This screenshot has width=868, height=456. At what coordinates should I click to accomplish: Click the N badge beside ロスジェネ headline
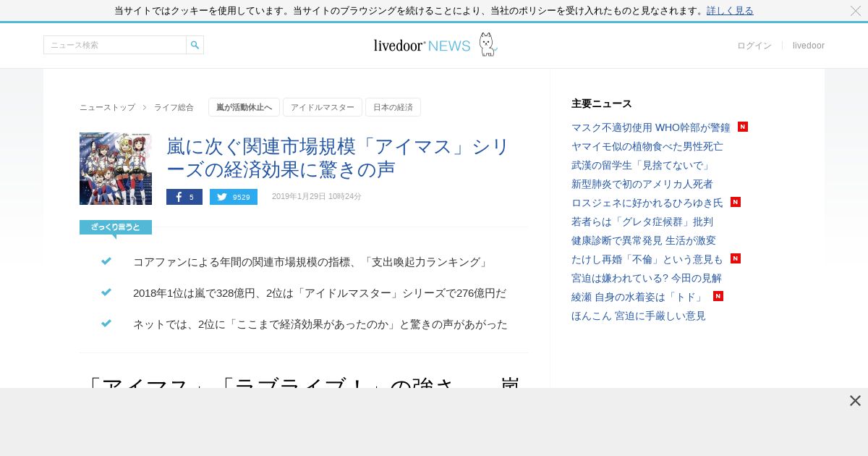pos(736,202)
